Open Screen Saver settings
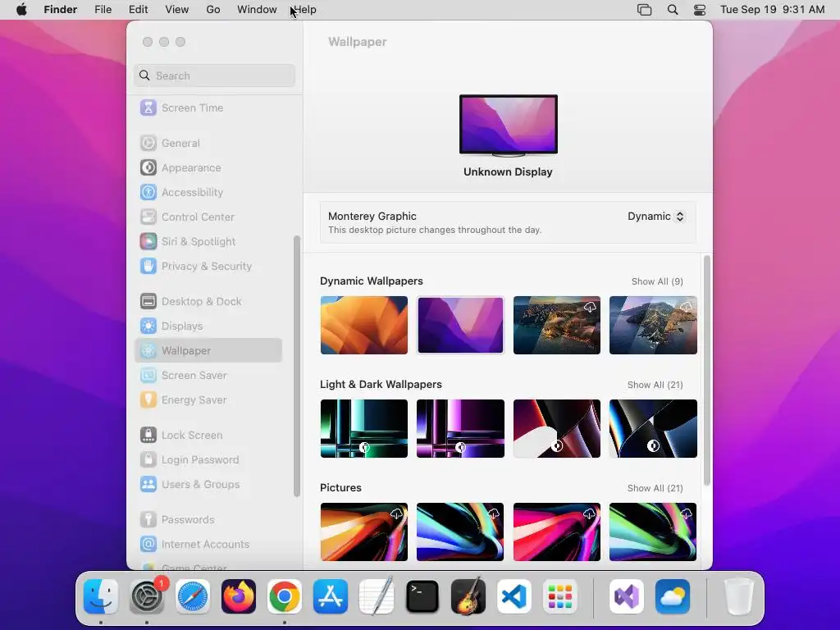 pos(208,376)
